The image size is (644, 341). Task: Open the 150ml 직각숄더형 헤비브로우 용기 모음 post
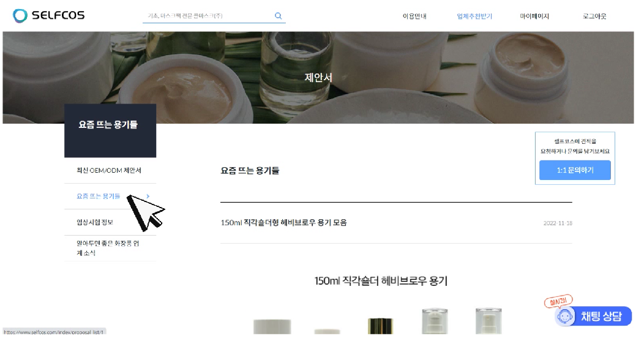284,223
